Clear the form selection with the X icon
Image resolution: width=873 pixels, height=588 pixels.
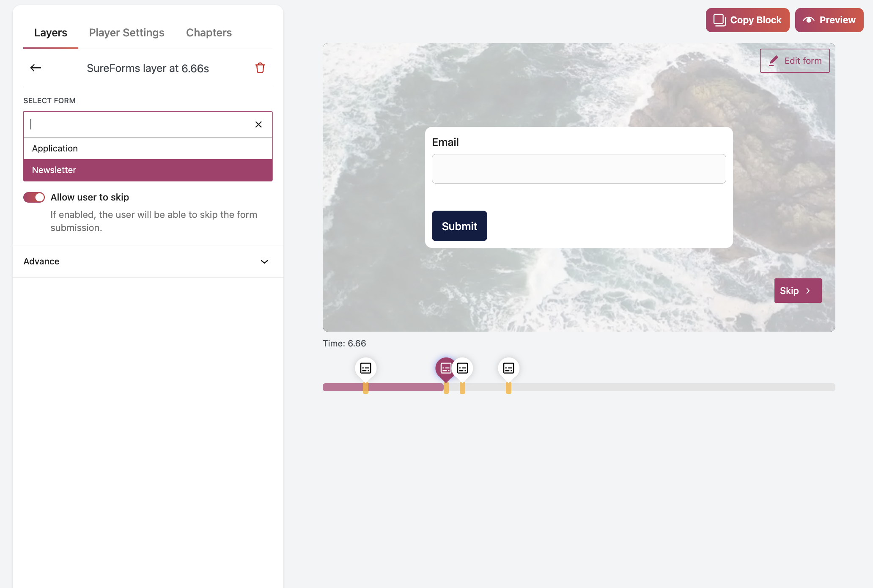coord(258,124)
